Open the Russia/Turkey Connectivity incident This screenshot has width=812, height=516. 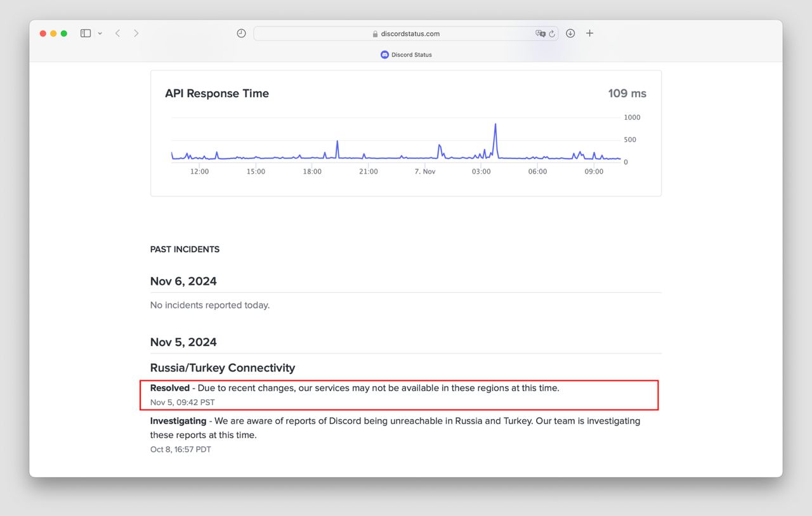(223, 368)
